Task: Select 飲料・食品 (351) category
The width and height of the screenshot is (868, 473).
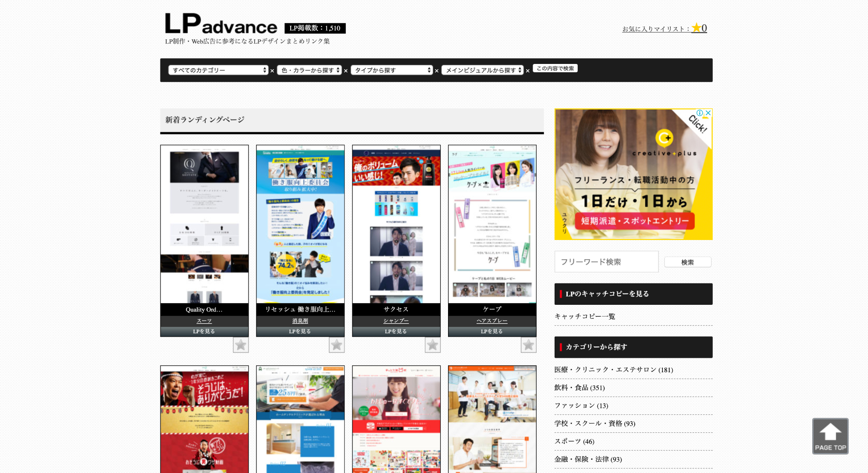Action: [x=579, y=388]
